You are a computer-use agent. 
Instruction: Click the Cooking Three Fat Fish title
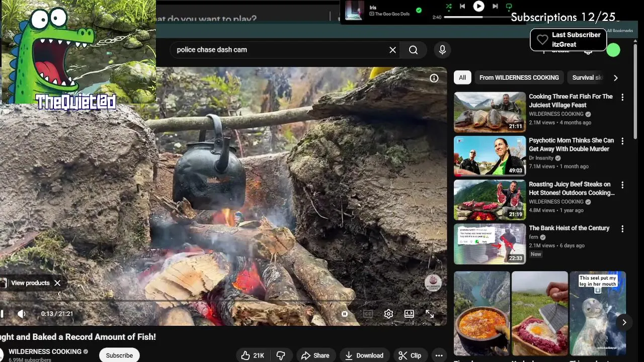(x=571, y=101)
